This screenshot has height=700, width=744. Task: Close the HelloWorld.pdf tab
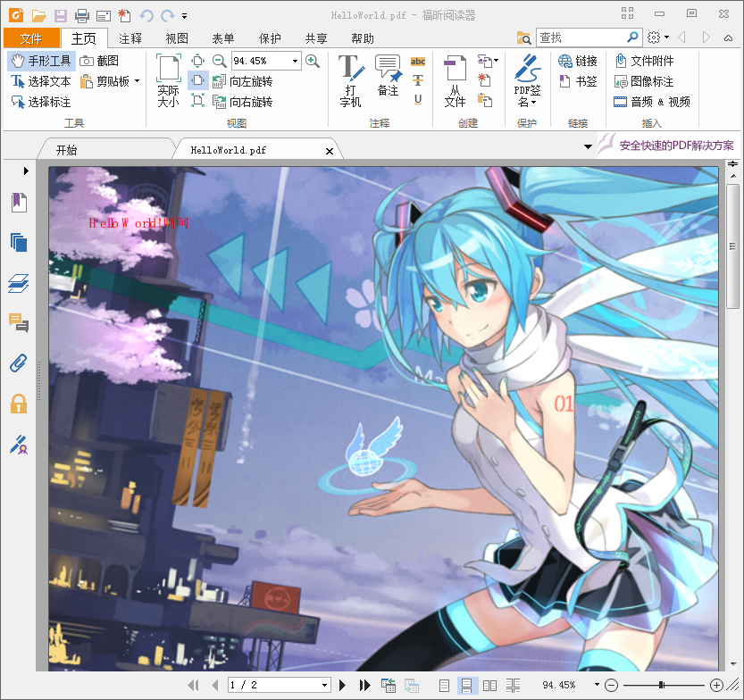330,151
